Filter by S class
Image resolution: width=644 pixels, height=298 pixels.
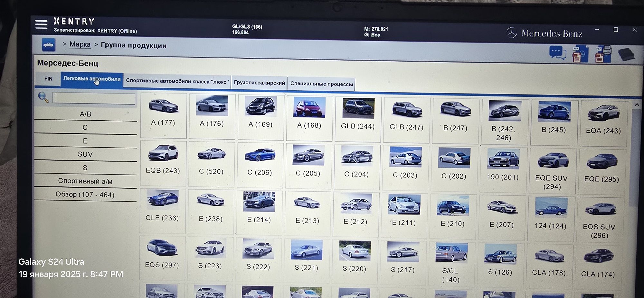pos(85,168)
